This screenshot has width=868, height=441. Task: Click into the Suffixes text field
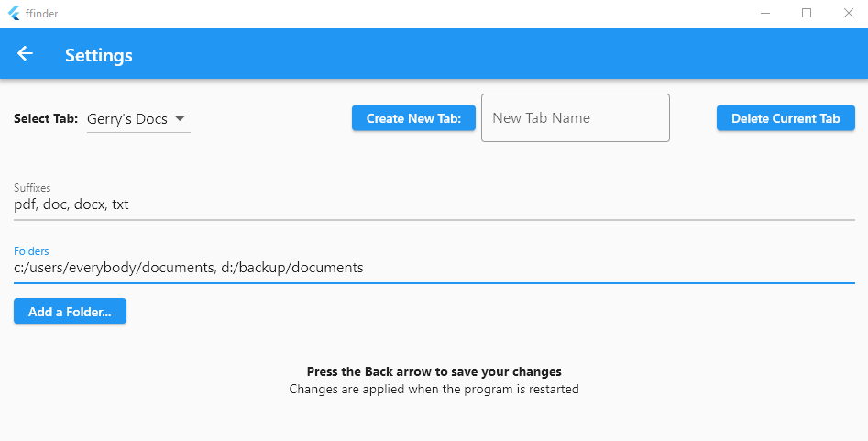tap(434, 205)
